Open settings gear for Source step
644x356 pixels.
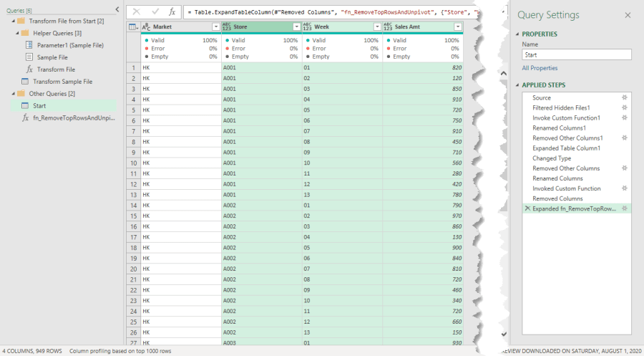pyautogui.click(x=624, y=97)
